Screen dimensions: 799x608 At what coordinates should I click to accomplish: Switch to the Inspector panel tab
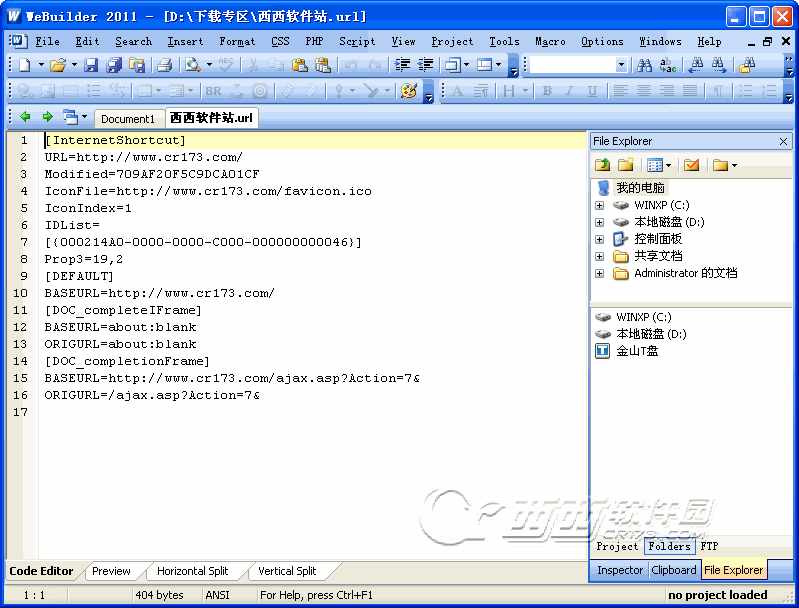(620, 570)
